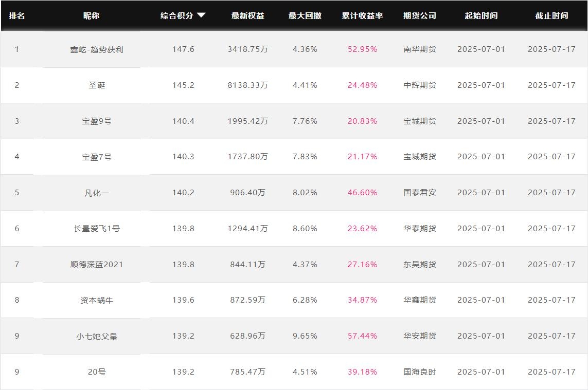Select score value 147.6
Viewport: 588px width, 390px height.
[183, 49]
